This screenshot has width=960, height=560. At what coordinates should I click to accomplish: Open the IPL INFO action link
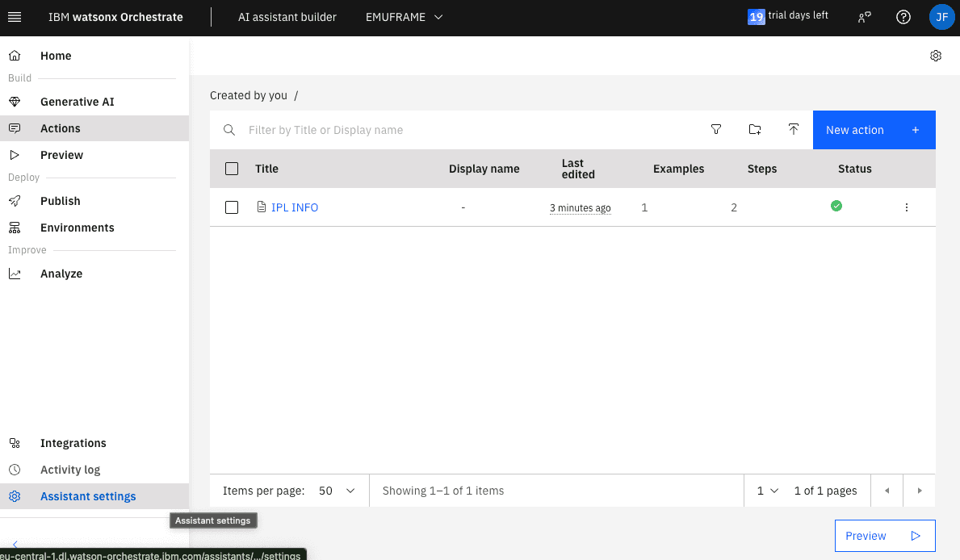tap(295, 207)
